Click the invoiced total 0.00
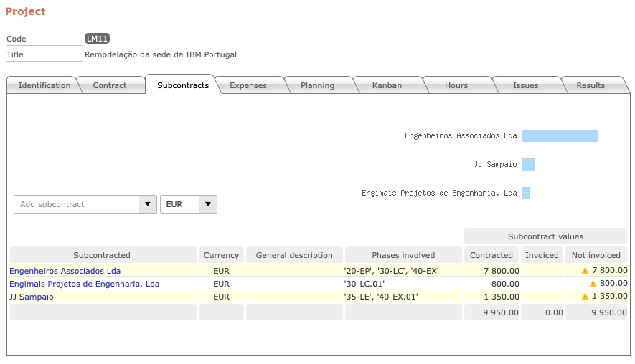635x364 pixels. tap(554, 312)
